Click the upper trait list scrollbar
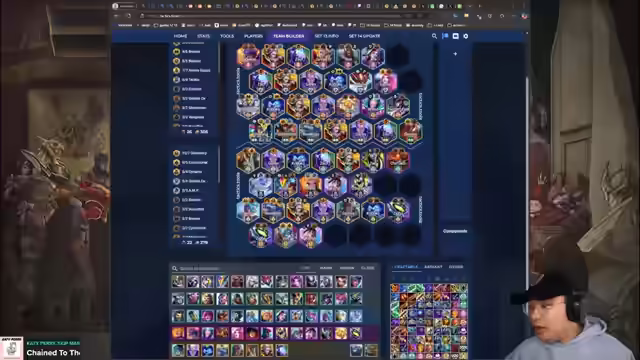Screen dimensions: 640x360 (219, 57)
